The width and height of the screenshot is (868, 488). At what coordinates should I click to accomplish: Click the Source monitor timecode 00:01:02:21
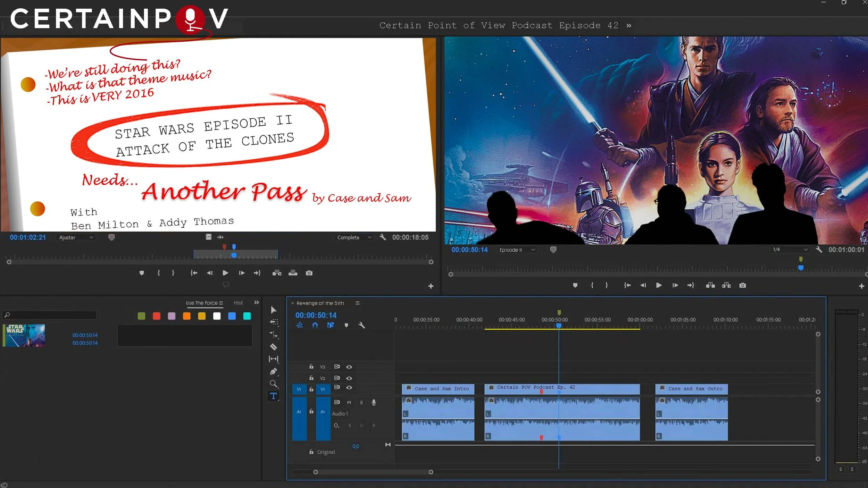coord(28,237)
